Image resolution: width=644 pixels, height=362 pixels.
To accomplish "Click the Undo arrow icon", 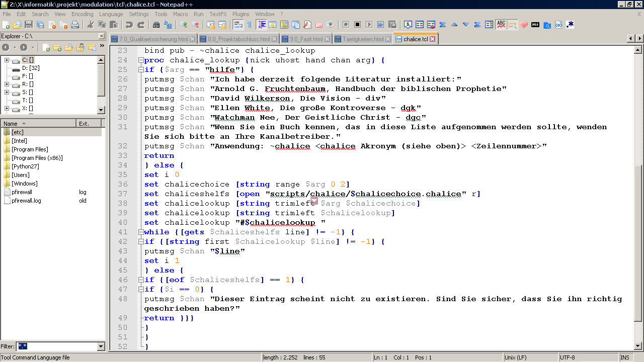I will click(129, 25).
